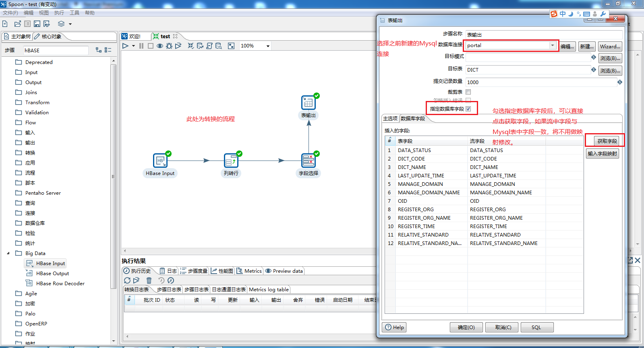Open the 文件(F) menu
The width and height of the screenshot is (644, 348).
[x=10, y=13]
